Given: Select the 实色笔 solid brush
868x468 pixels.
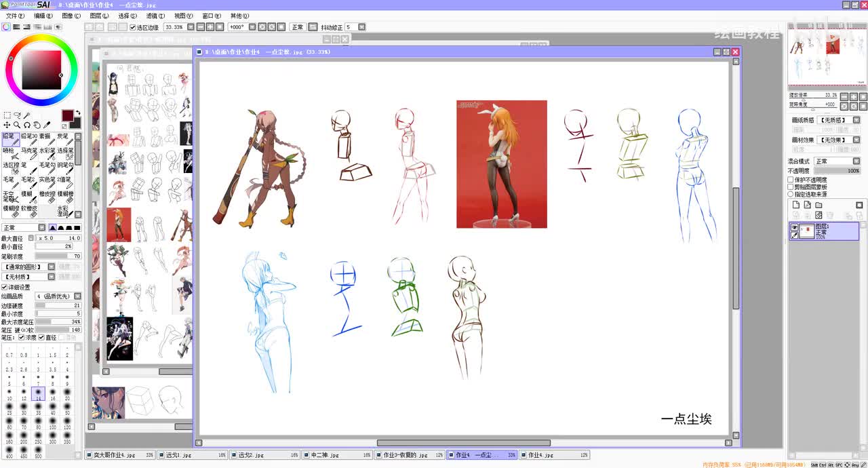Looking at the screenshot, I should tap(47, 184).
